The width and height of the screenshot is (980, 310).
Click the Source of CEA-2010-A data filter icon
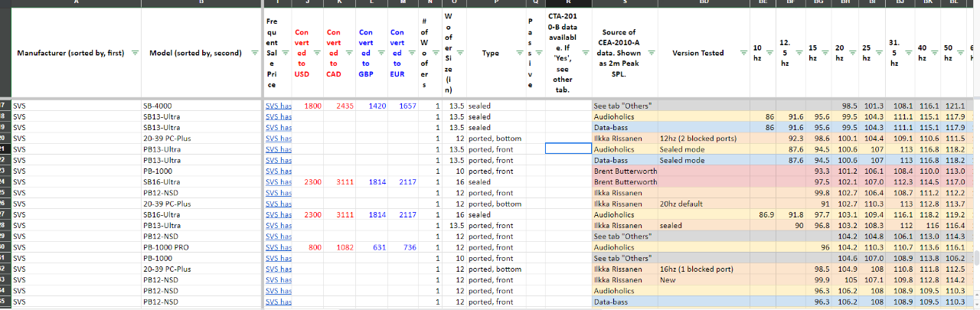click(651, 53)
